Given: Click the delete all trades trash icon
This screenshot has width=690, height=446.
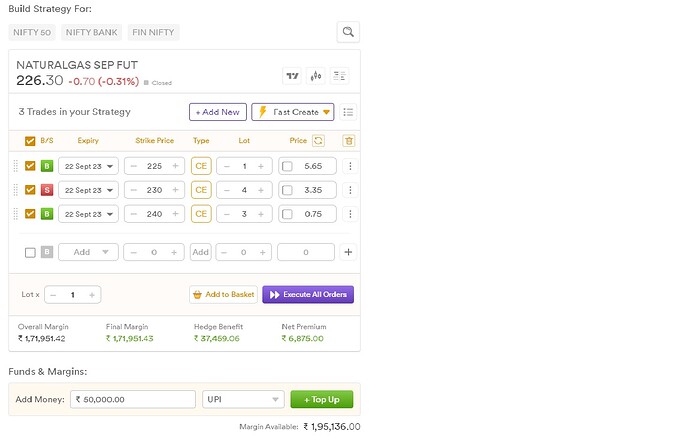Looking at the screenshot, I should click(x=348, y=141).
